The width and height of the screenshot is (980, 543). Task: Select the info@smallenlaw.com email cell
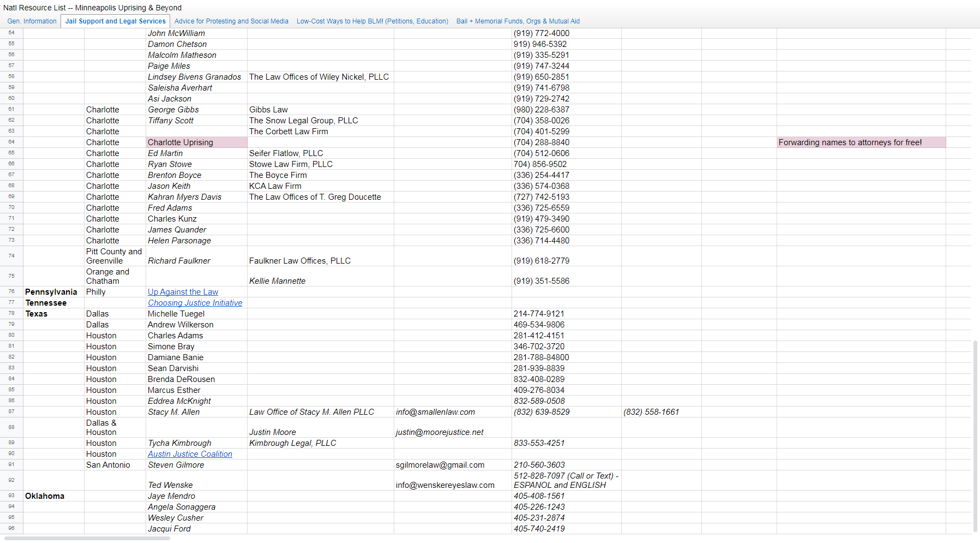453,412
